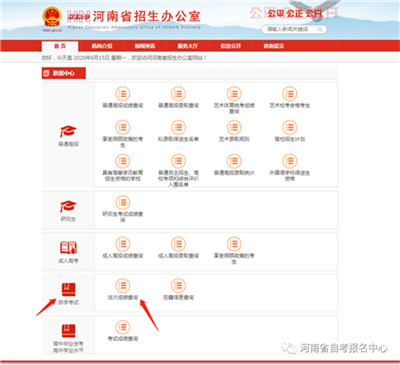Open the 首页 navigation tab
This screenshot has height=365, width=400.
coord(60,46)
